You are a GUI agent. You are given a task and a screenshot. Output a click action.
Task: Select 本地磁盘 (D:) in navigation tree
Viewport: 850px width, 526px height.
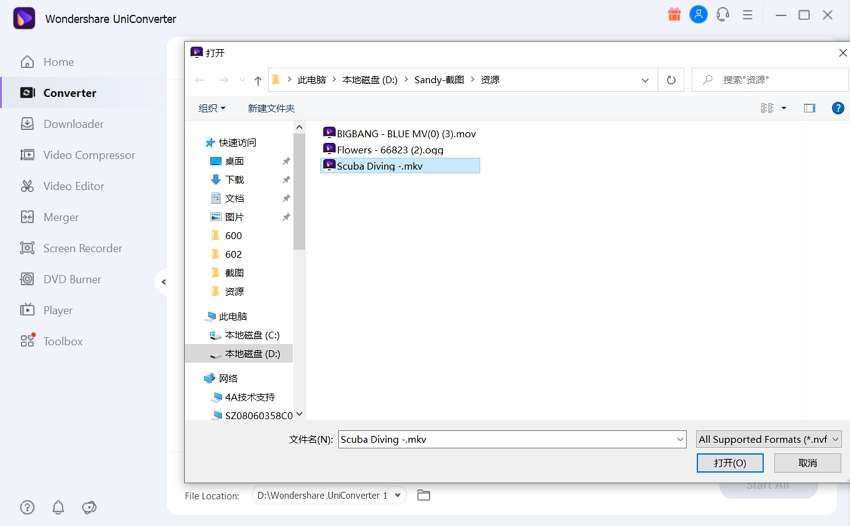point(239,354)
